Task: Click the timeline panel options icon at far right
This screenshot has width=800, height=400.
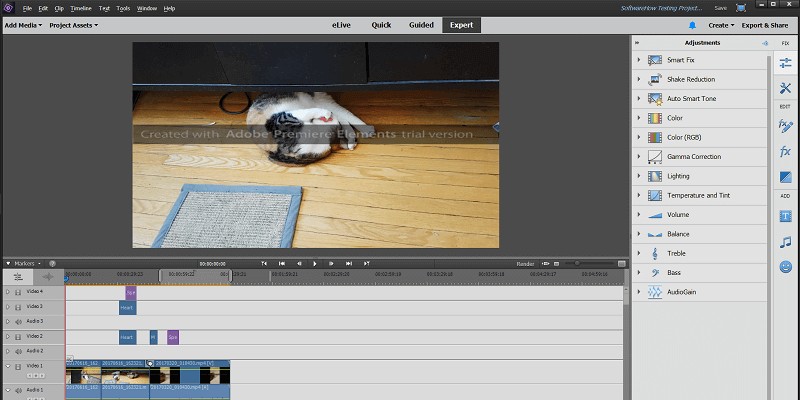Action: (621, 264)
